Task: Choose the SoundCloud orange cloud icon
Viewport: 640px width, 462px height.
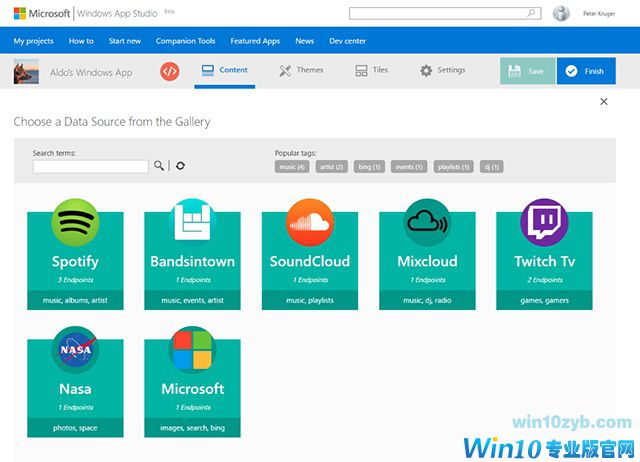Action: point(310,222)
